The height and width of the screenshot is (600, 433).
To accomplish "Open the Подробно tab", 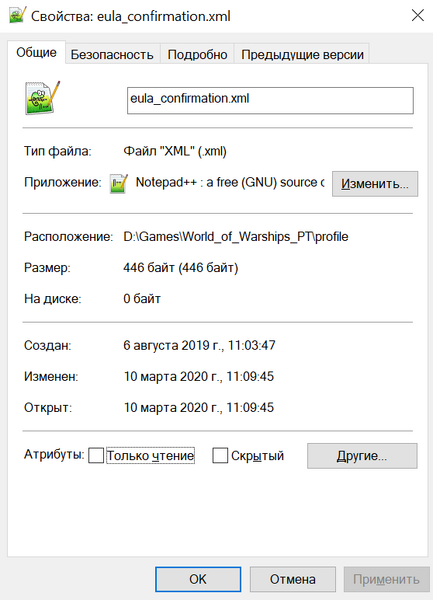I will [x=197, y=55].
